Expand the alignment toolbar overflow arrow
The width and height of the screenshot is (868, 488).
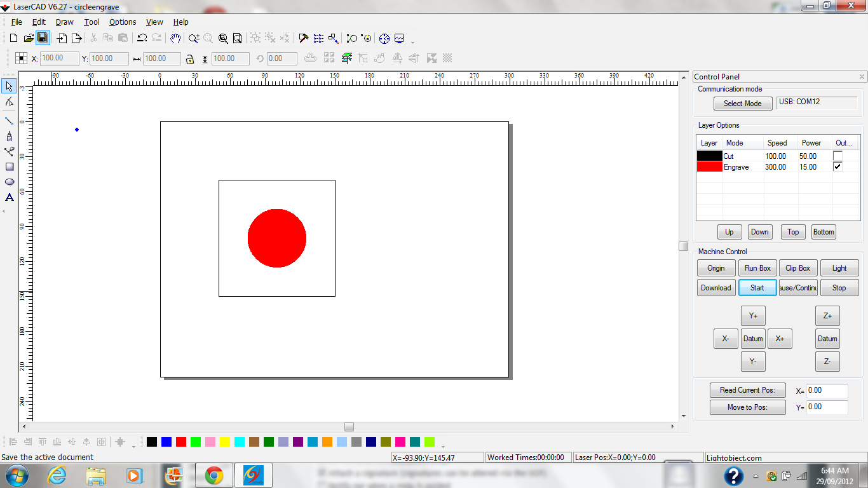click(133, 446)
